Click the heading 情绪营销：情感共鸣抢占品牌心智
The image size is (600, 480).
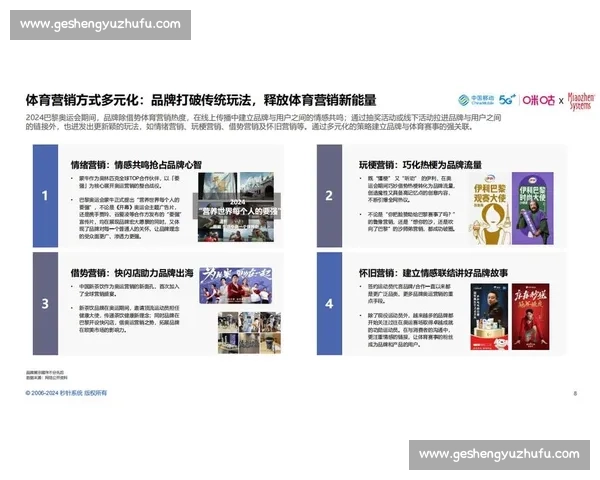tap(136, 165)
